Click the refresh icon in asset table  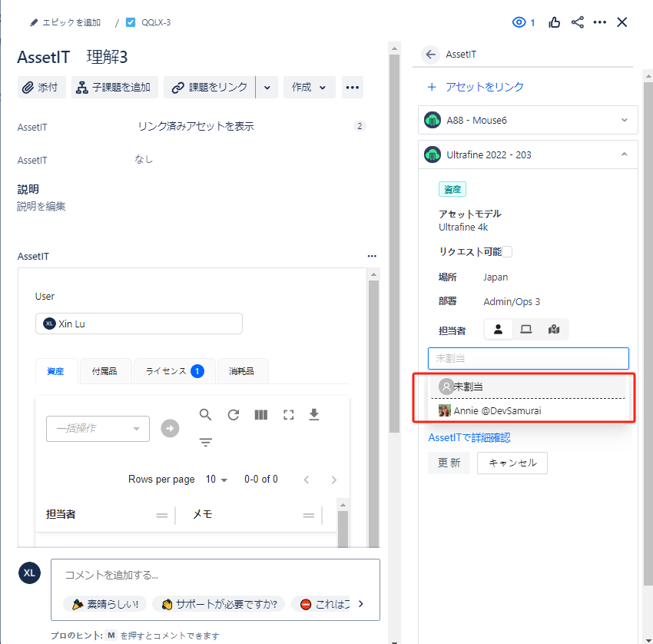pos(234,415)
